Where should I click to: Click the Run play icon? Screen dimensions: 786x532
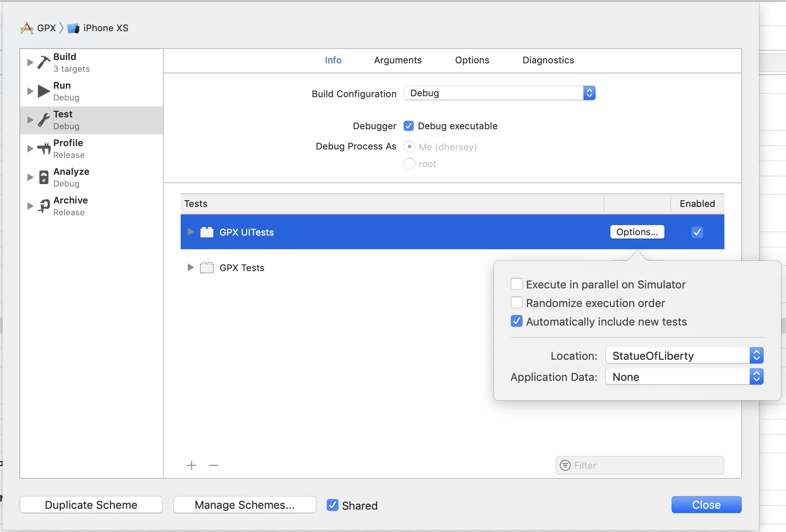pyautogui.click(x=43, y=91)
